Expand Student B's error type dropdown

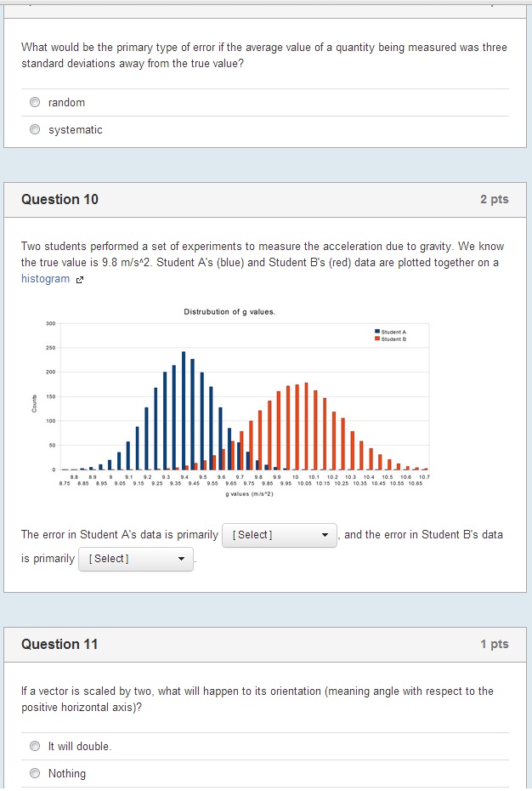click(x=136, y=559)
